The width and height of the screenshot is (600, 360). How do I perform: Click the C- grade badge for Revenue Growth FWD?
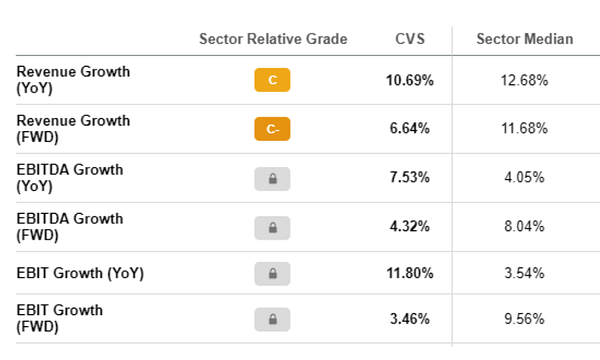272,129
